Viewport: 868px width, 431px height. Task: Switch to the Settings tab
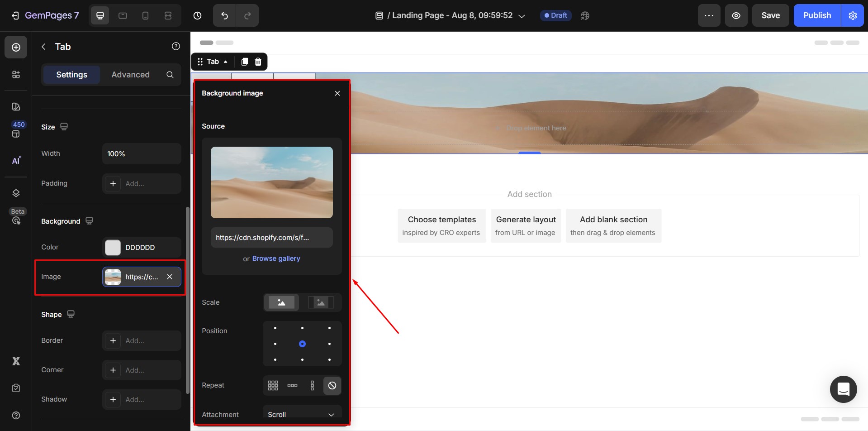coord(71,75)
